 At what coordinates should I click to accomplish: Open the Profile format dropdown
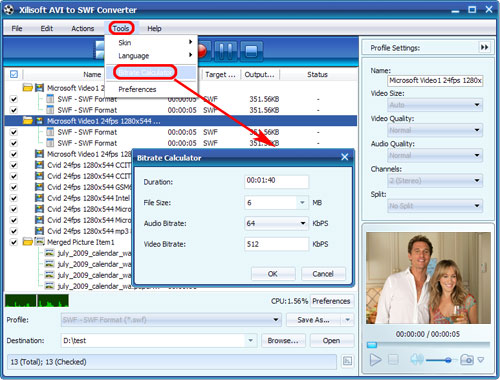171,320
